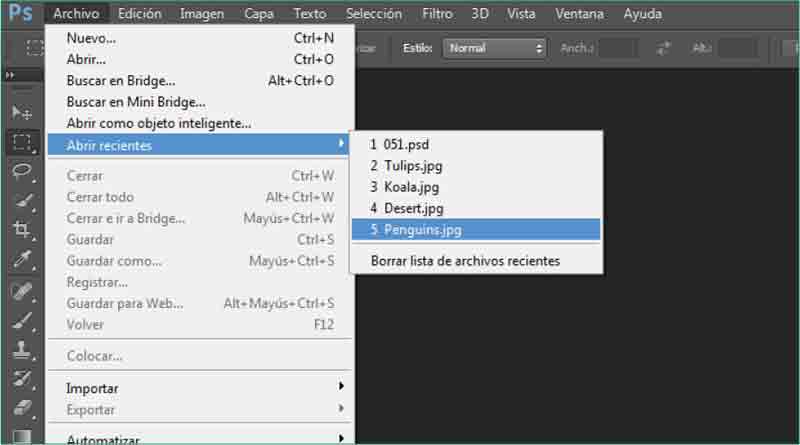
Task: Expand the Abrir recientes submenu
Action: pyautogui.click(x=200, y=145)
